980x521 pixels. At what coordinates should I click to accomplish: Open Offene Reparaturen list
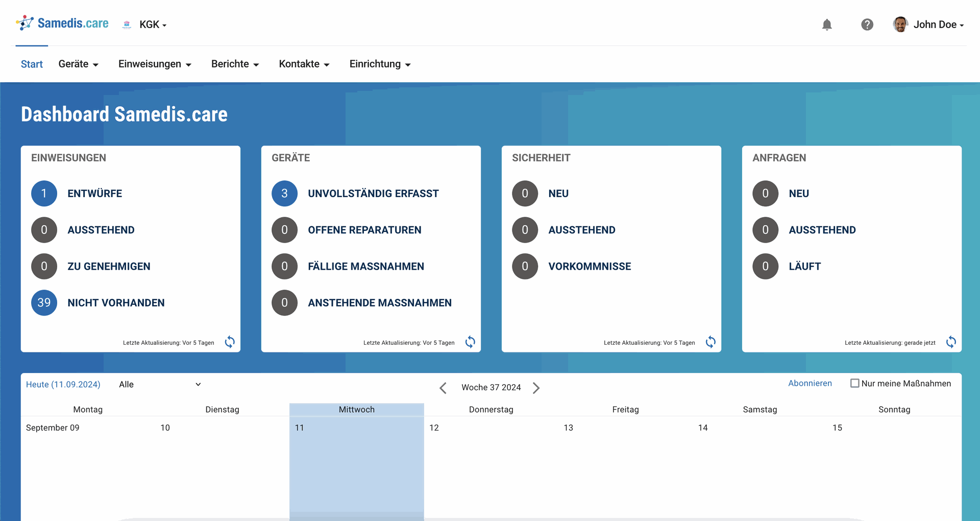tap(364, 230)
